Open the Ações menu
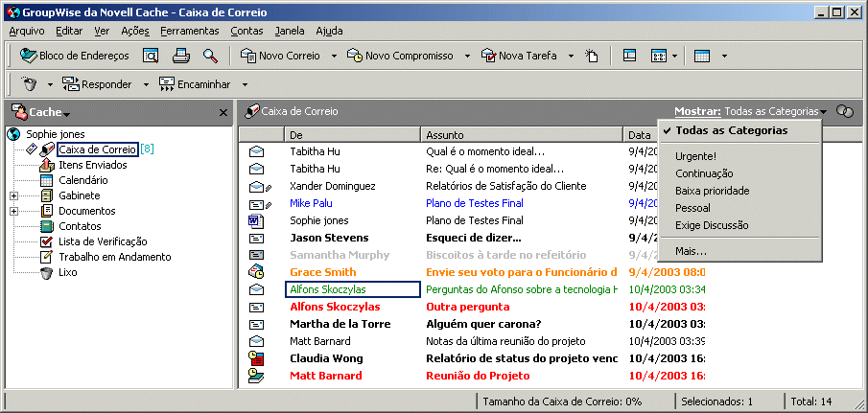The height and width of the screenshot is (413, 868). click(135, 31)
